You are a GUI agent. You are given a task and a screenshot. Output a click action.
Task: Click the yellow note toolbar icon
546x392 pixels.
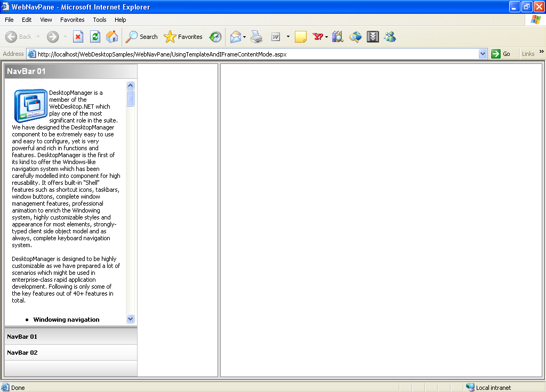tap(301, 37)
